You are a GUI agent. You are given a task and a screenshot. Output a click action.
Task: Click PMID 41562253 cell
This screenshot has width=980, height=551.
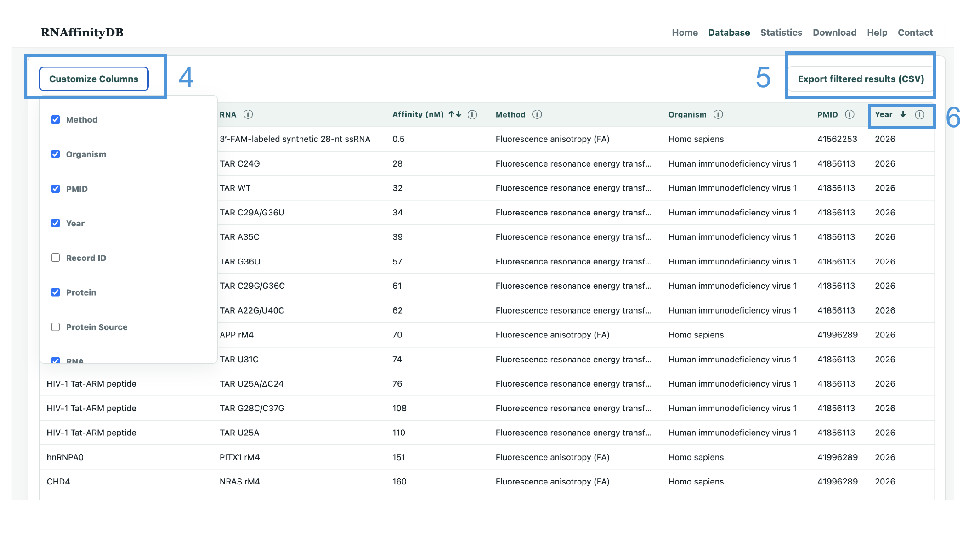tap(837, 139)
